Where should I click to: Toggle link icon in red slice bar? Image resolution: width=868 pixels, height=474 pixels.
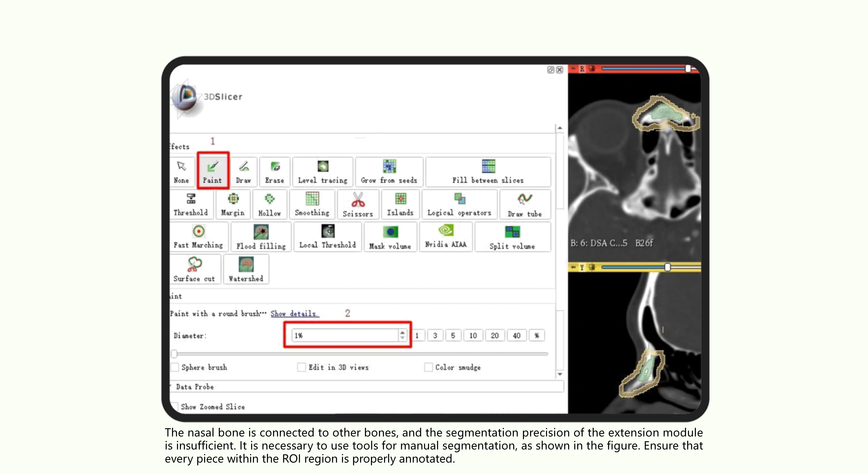point(592,69)
